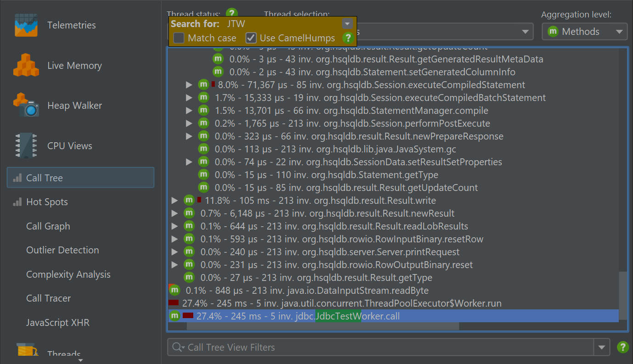Click green help icon beside Thread status

(x=232, y=14)
